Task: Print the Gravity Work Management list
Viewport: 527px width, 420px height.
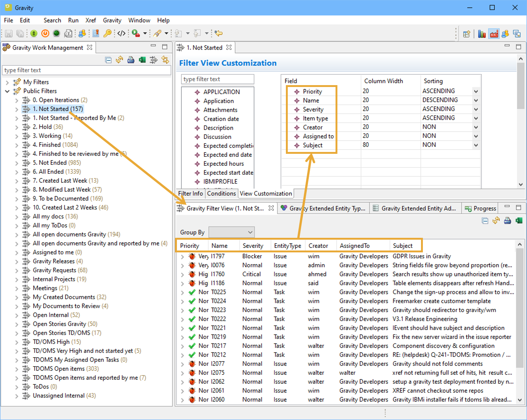Action: coord(131,60)
